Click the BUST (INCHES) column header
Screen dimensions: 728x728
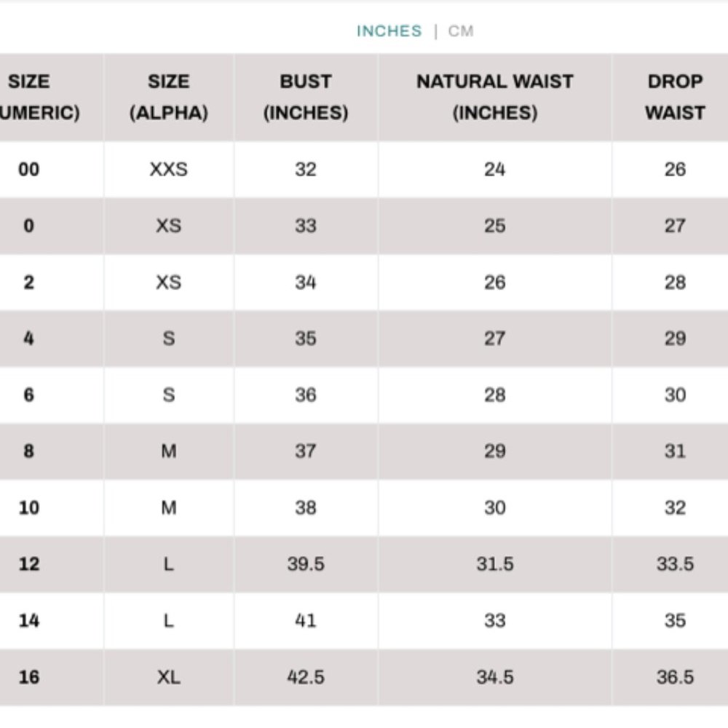(306, 97)
